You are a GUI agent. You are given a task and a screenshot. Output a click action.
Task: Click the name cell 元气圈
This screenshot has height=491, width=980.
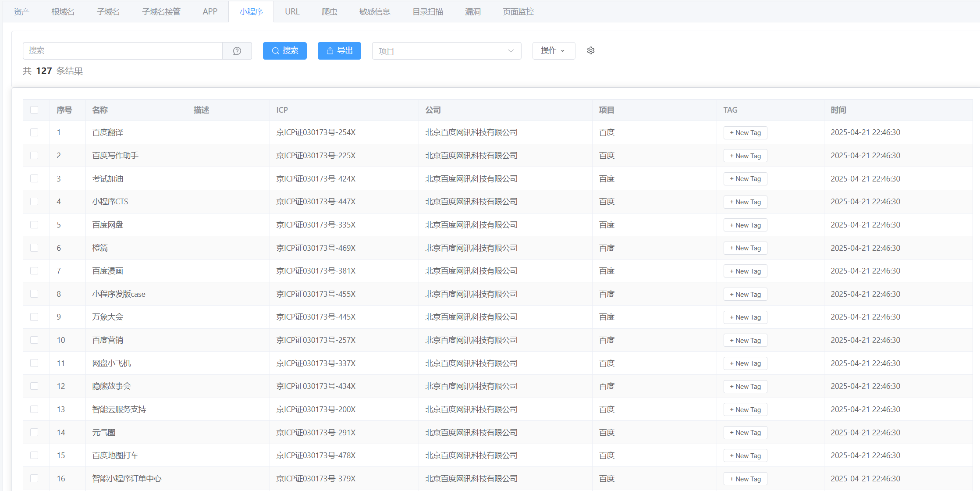pos(104,433)
